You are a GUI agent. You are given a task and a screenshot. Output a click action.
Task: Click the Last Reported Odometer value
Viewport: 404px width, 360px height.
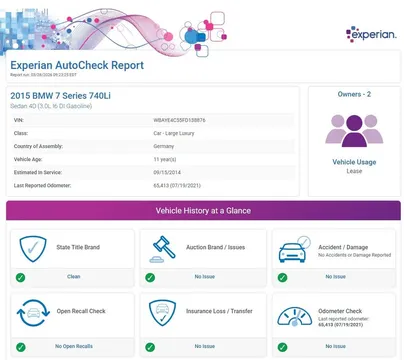click(177, 185)
